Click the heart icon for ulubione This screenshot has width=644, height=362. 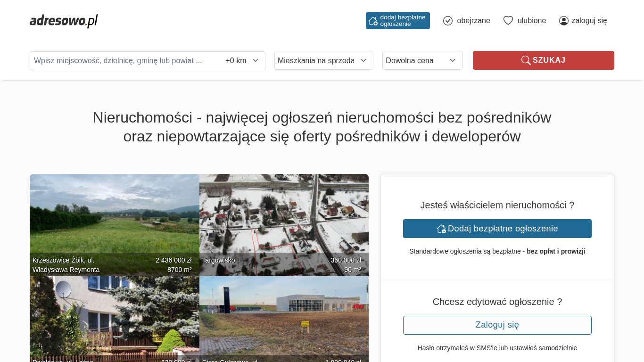tap(508, 21)
